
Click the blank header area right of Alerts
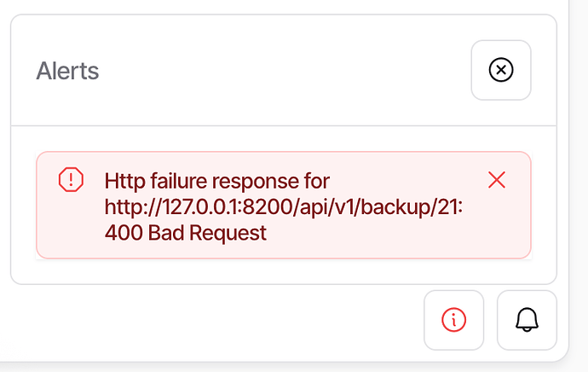(285, 71)
